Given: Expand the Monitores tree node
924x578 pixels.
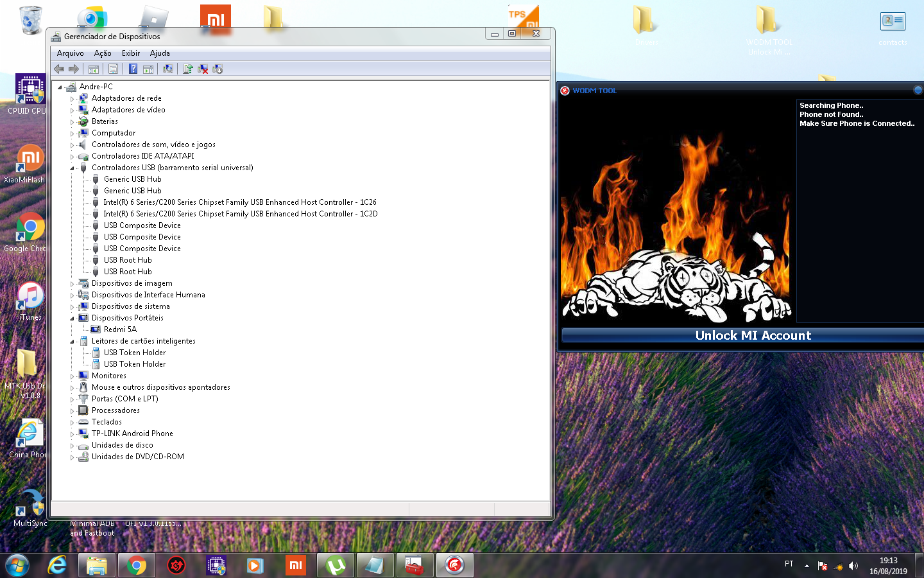Looking at the screenshot, I should [72, 376].
